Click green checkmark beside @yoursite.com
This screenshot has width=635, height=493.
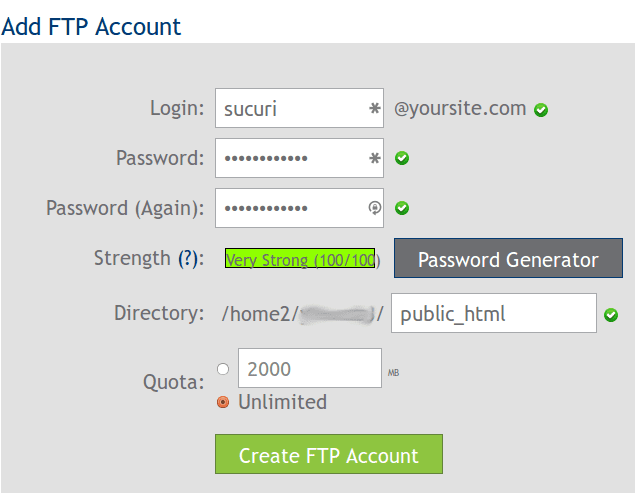541,110
